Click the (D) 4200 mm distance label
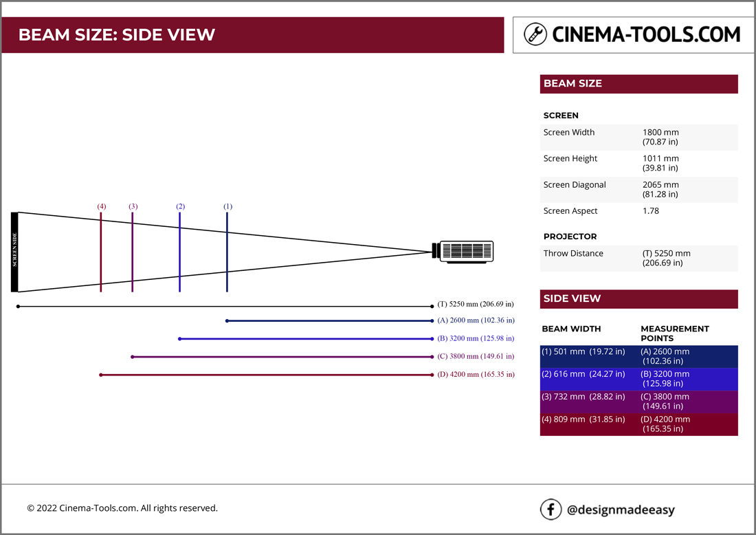This screenshot has height=535, width=756. coord(476,375)
